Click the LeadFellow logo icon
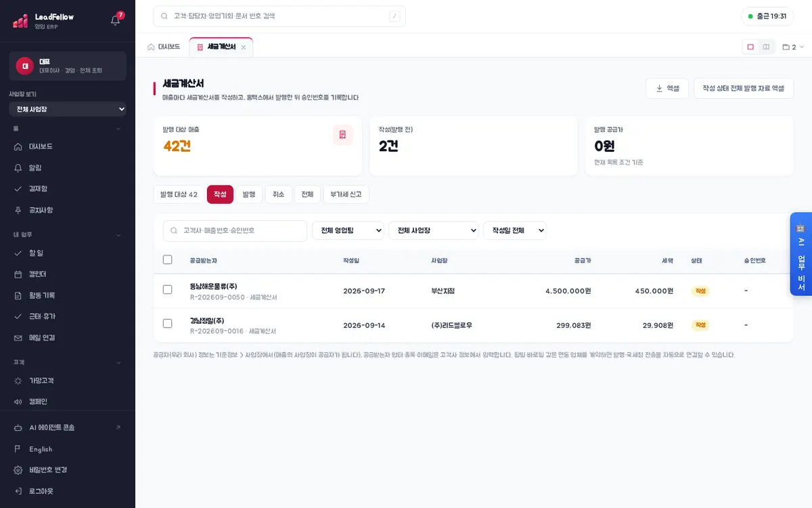Image resolution: width=812 pixels, height=508 pixels. pyautogui.click(x=20, y=20)
